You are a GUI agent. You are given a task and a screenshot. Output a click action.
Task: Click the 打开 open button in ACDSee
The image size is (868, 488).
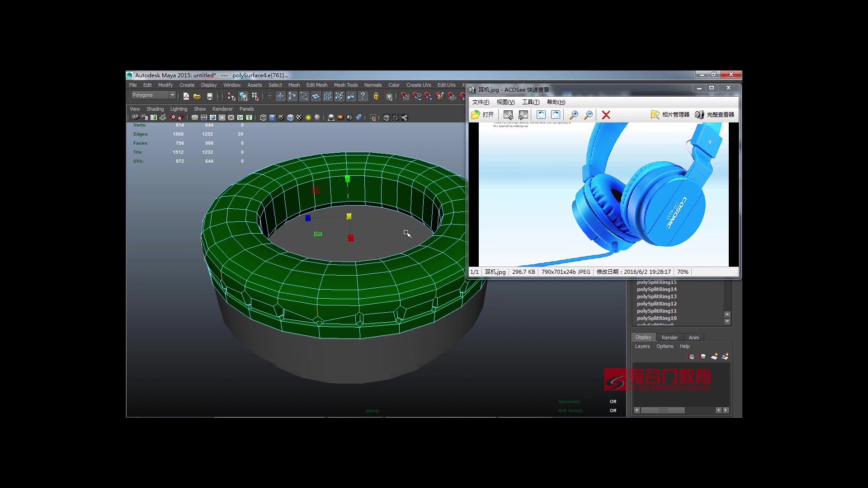(482, 115)
